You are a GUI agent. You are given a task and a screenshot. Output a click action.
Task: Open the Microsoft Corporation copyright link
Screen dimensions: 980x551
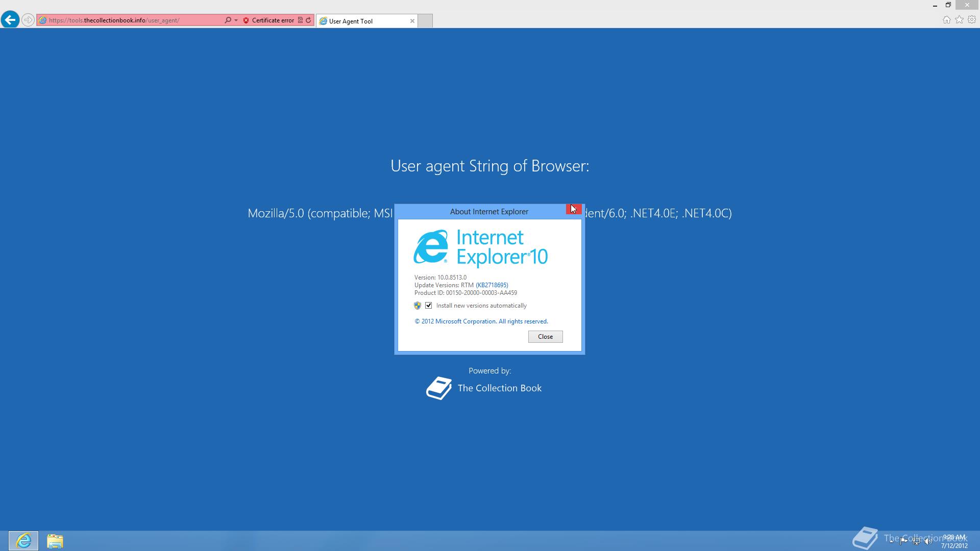(481, 321)
